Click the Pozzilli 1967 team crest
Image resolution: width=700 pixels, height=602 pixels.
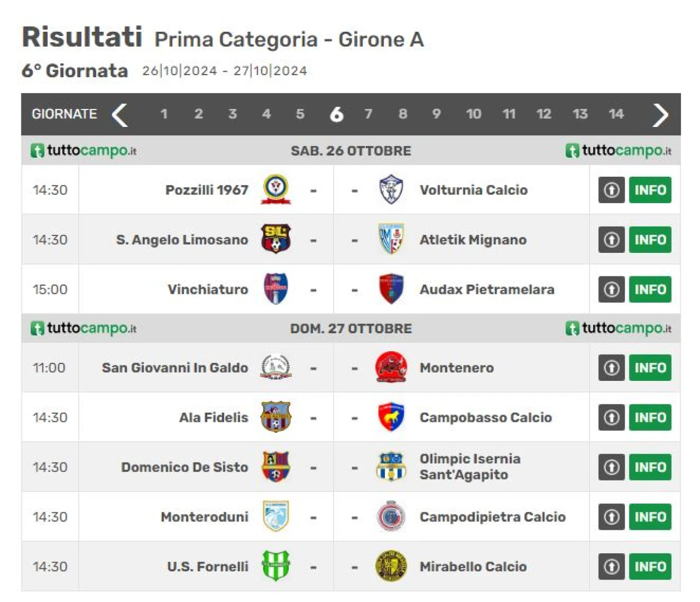coord(276,190)
